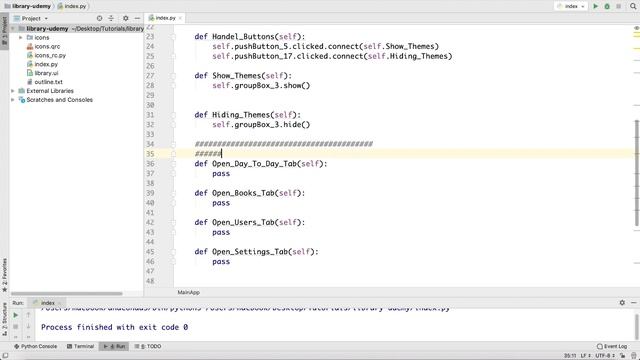Screen dimensions: 640x360
Task: Click the editor vertical scrollbar
Action: tap(637, 173)
